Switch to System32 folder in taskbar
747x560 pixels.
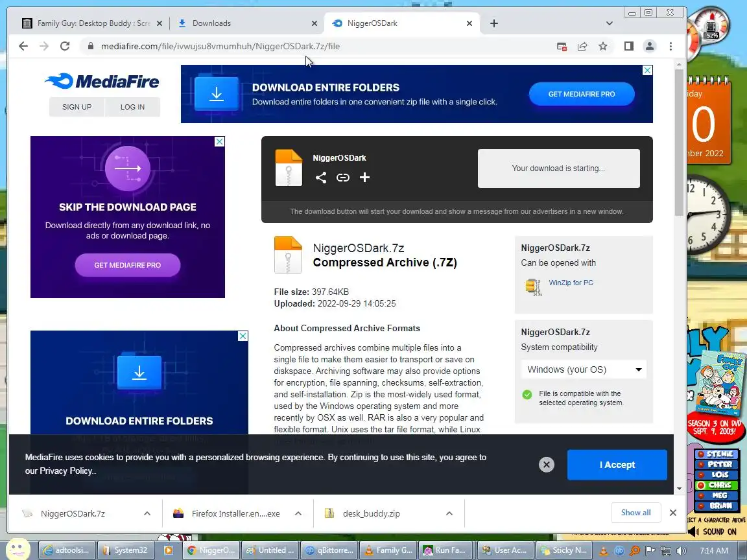point(124,550)
